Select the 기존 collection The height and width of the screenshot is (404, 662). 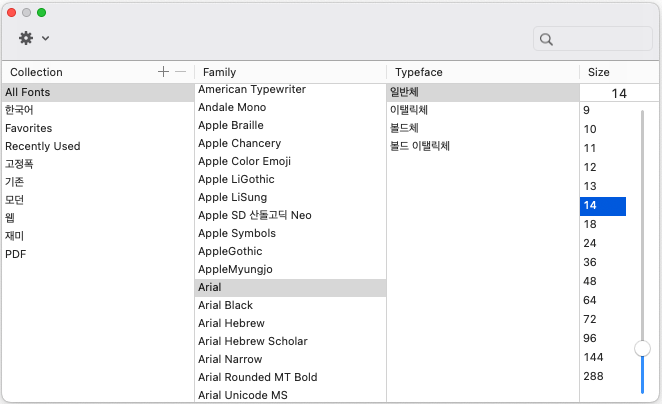(x=98, y=182)
